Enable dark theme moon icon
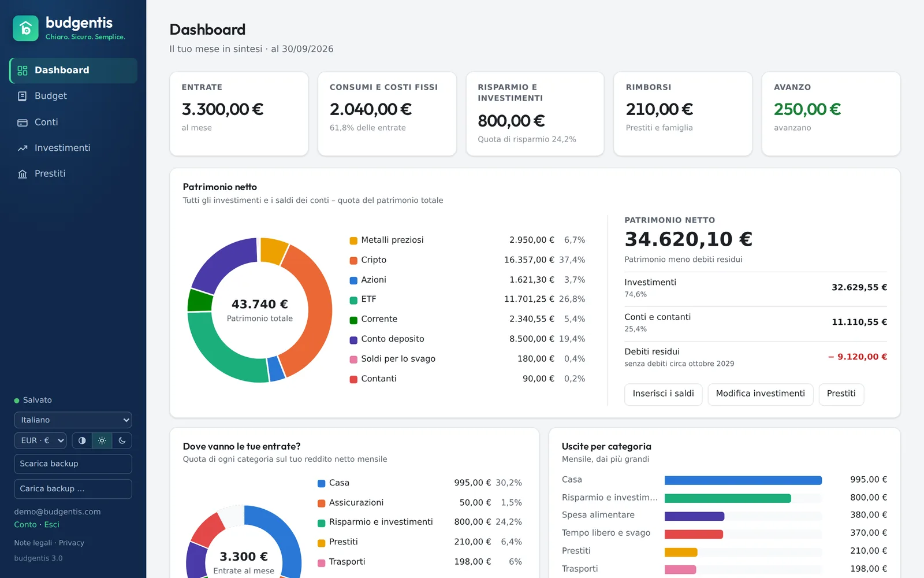Image resolution: width=924 pixels, height=578 pixels. point(122,440)
